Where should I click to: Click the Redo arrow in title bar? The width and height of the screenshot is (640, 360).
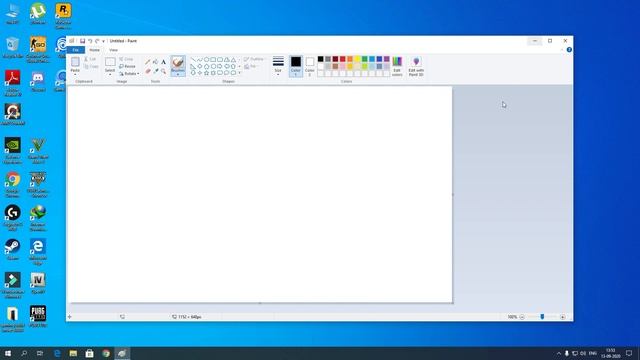pos(97,41)
